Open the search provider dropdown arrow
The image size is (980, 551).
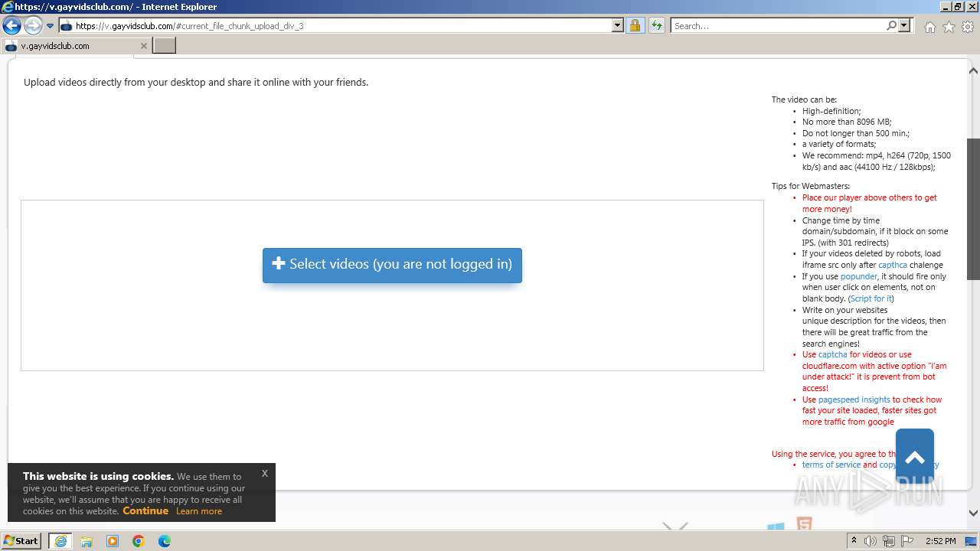click(x=905, y=25)
